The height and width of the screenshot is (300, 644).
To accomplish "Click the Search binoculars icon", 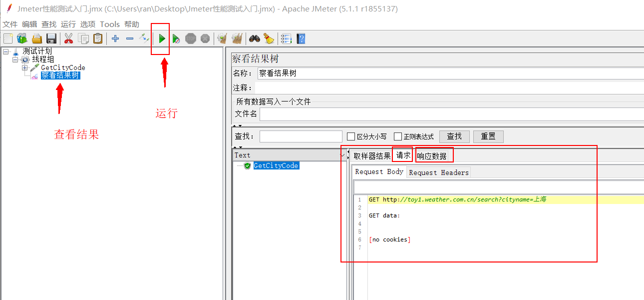I will (x=255, y=38).
